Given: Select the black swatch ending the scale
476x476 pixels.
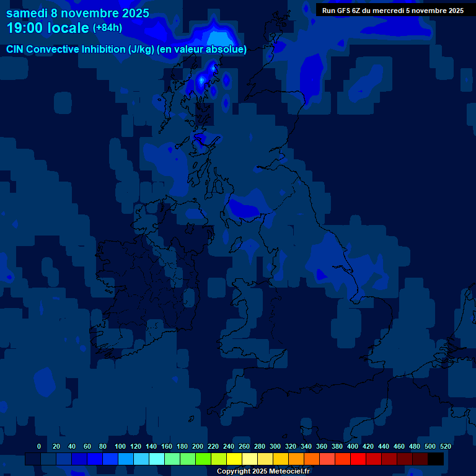Looking at the screenshot, I should point(436,459).
